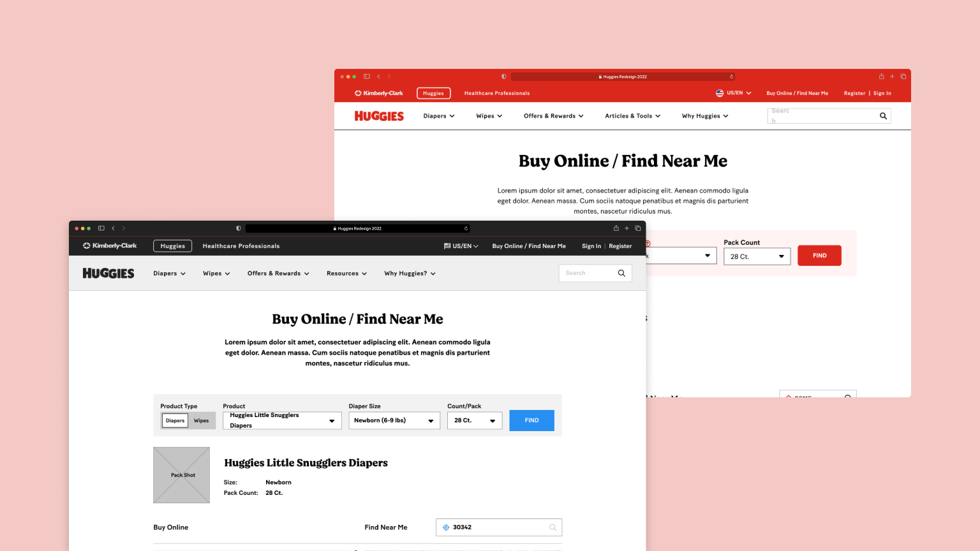The width and height of the screenshot is (980, 551).
Task: Click the Sign In link in dark header
Action: [591, 246]
